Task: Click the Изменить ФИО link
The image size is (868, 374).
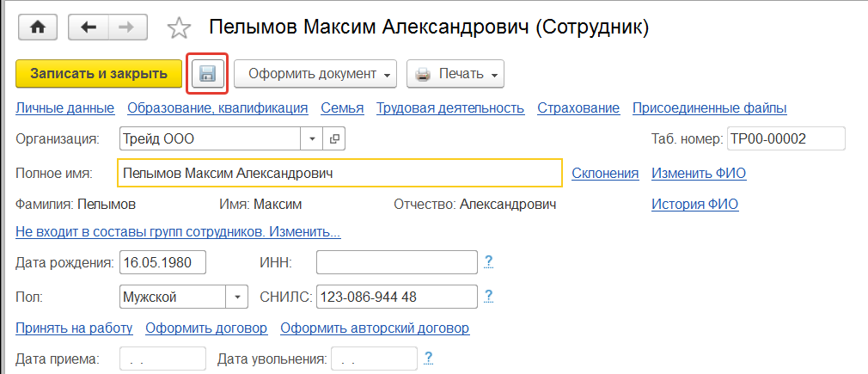Action: pos(699,173)
